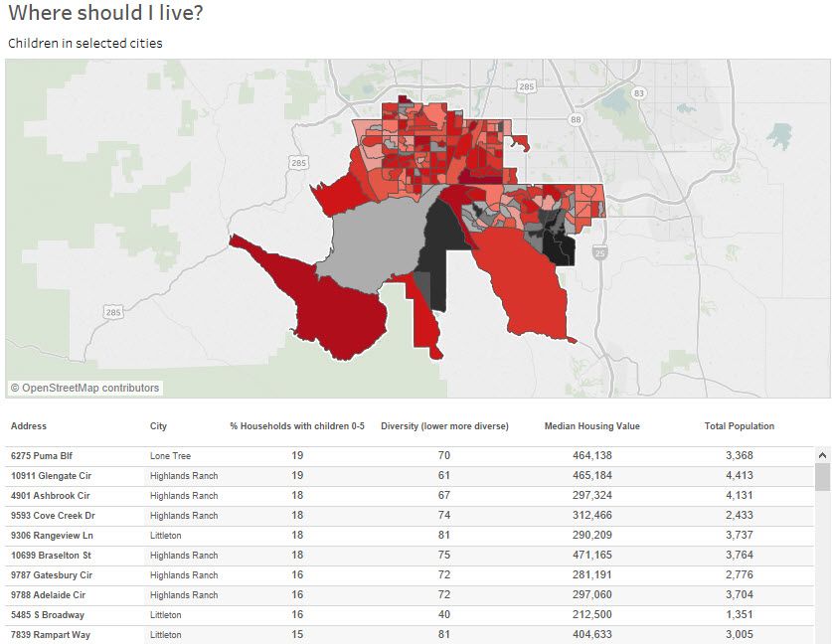Click the Interstate 25 shield on map
The width and height of the screenshot is (832, 644).
click(x=600, y=252)
